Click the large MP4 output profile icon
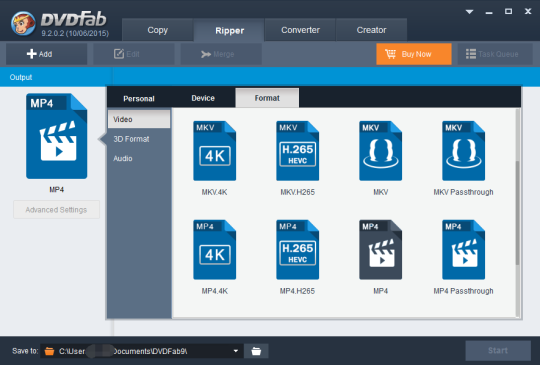This screenshot has width=540, height=365. [56, 136]
